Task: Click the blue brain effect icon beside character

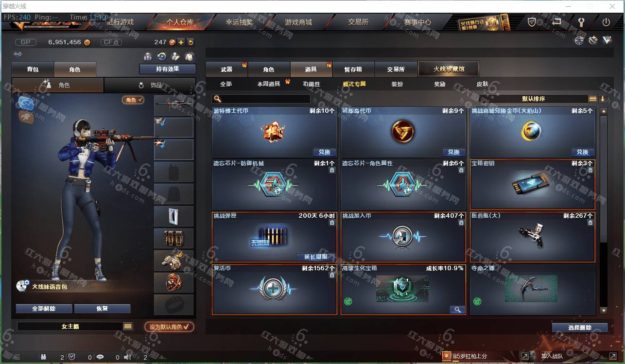Action: tap(26, 103)
